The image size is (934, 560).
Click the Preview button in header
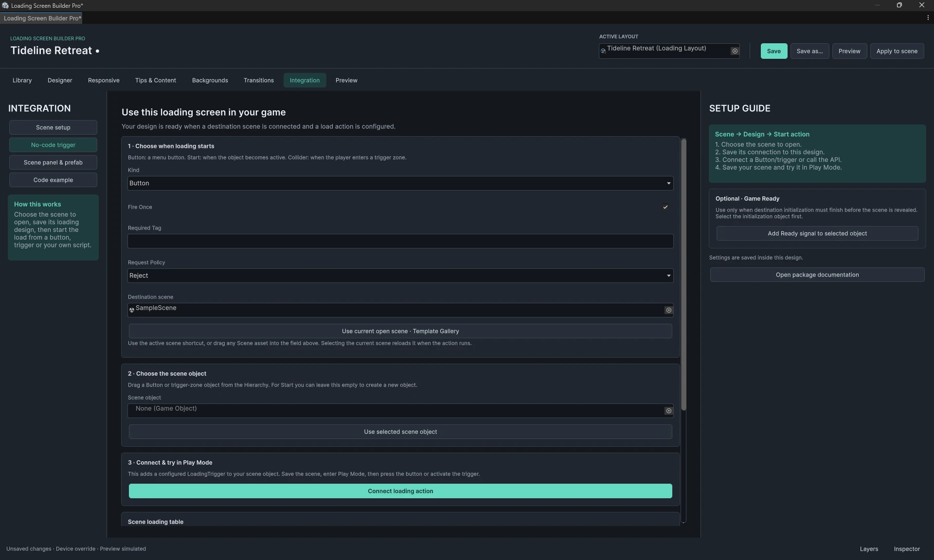coord(849,51)
